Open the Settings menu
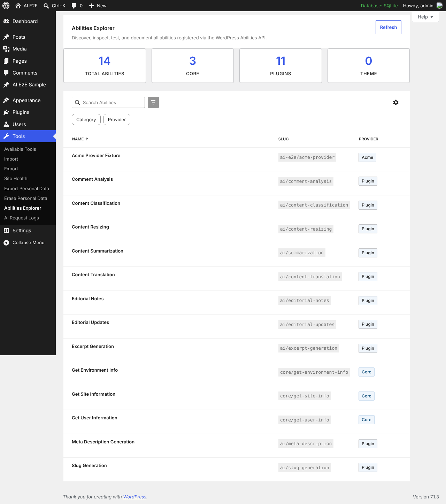This screenshot has width=446, height=504. [28, 231]
